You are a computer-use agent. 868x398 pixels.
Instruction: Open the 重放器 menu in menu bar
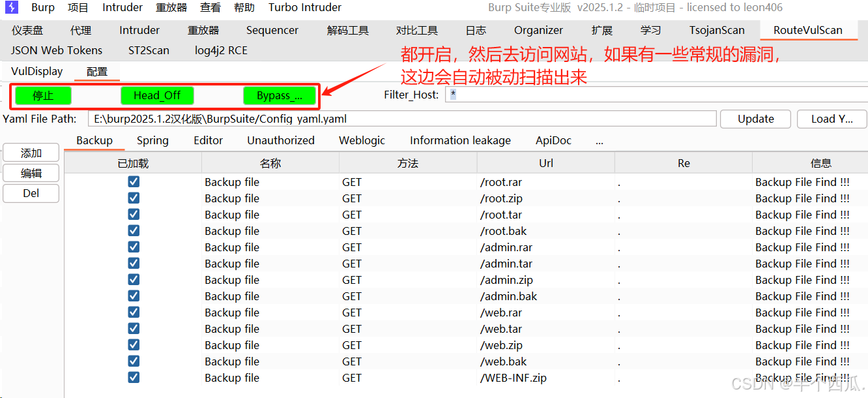coord(171,8)
